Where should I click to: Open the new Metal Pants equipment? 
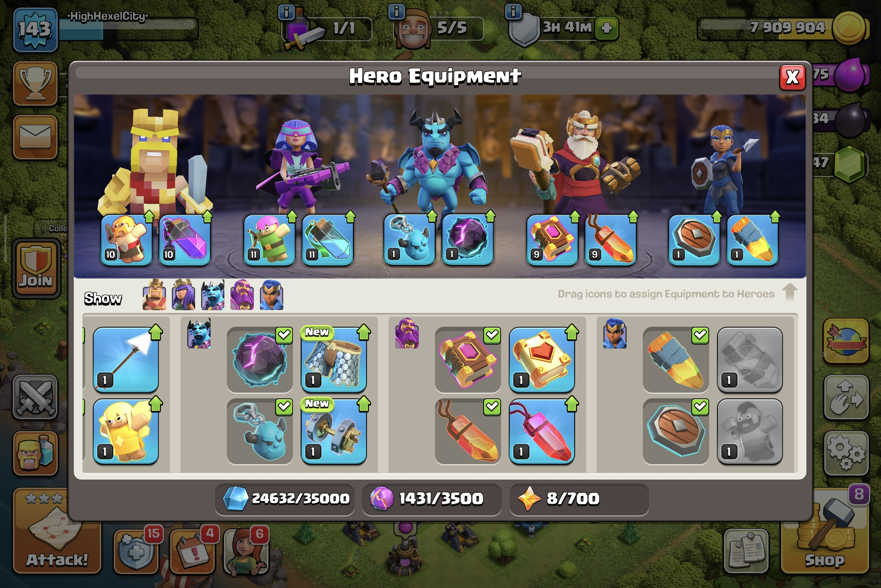(334, 359)
